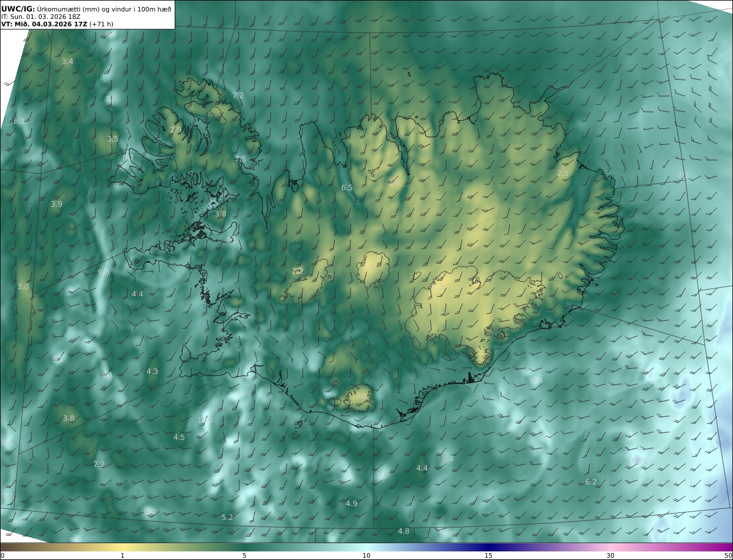Click the 8.4 precipitation label

(448, 459)
